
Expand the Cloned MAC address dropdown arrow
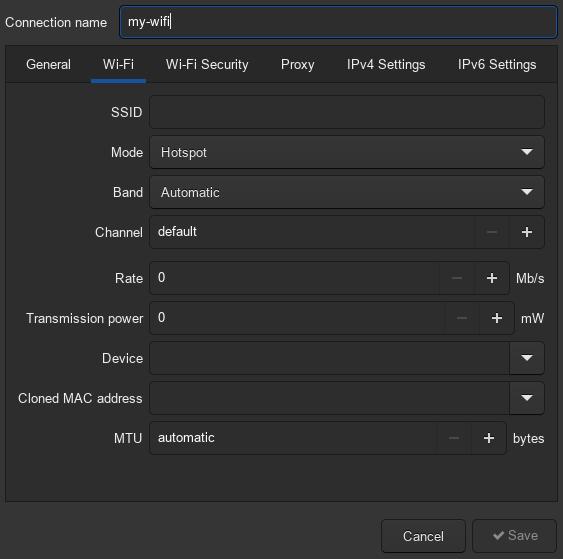click(527, 398)
